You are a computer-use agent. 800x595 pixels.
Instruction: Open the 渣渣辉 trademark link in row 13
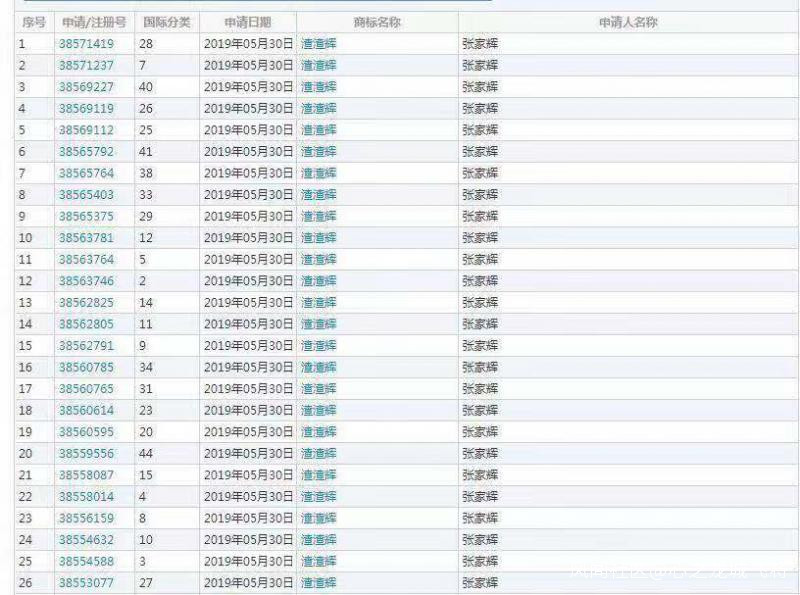point(319,303)
